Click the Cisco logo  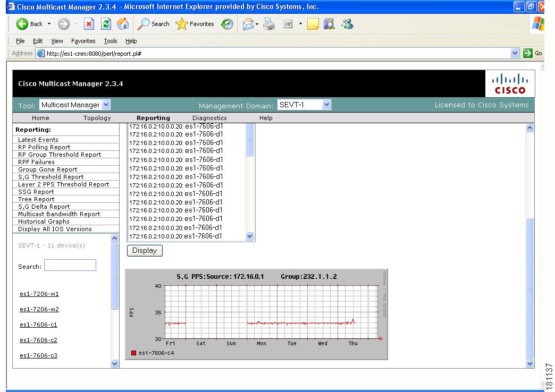pyautogui.click(x=510, y=84)
